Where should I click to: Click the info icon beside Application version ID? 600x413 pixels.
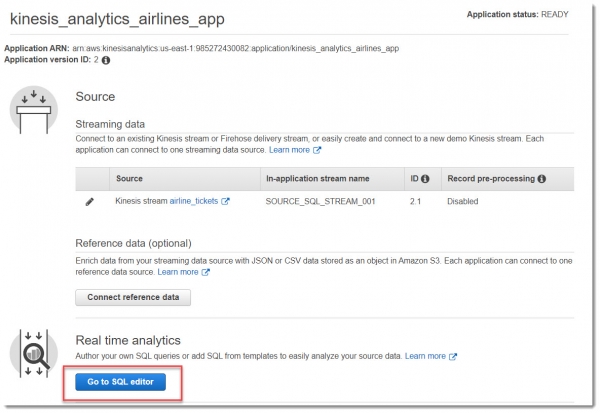pos(107,60)
